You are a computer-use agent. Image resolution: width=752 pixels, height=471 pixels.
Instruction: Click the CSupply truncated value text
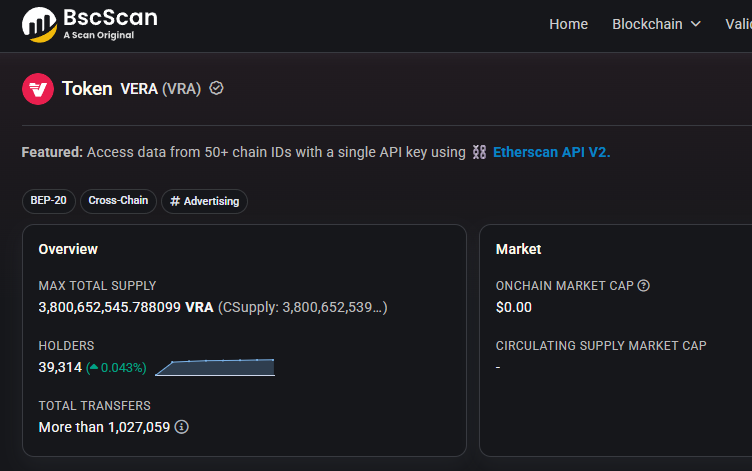[303, 307]
